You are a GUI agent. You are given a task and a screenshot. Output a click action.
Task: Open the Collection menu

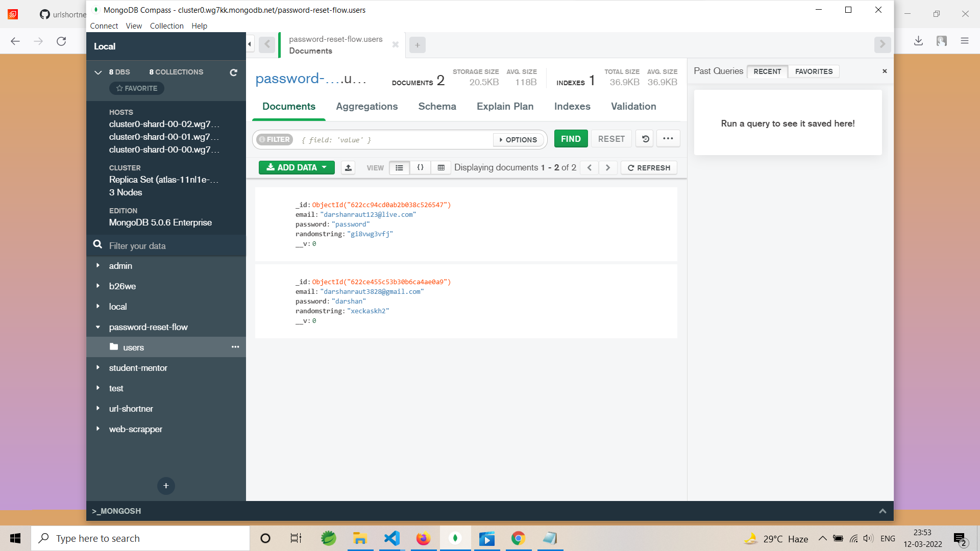click(x=166, y=26)
